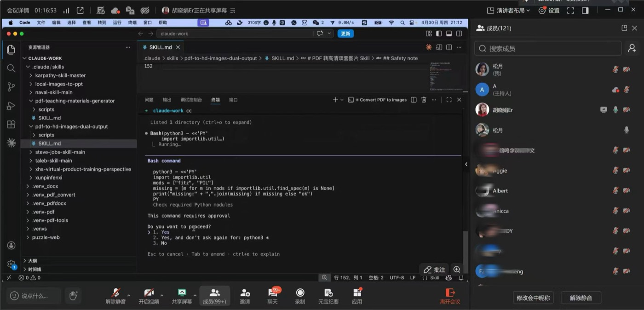Image resolution: width=644 pixels, height=310 pixels.
Task: Select the SKILL.md editor tab
Action: [x=161, y=47]
